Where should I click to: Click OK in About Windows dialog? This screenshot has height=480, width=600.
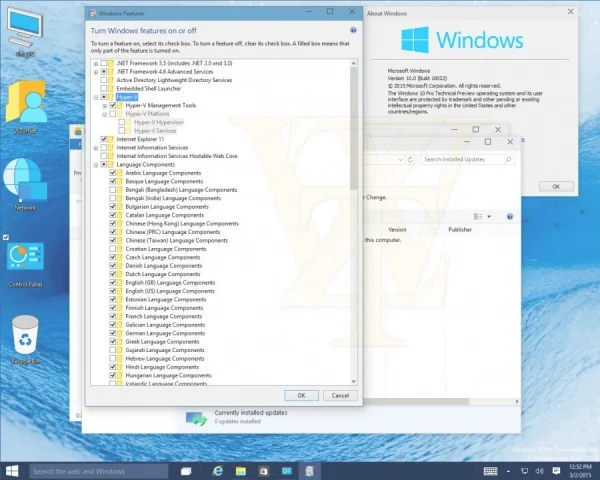click(x=556, y=186)
